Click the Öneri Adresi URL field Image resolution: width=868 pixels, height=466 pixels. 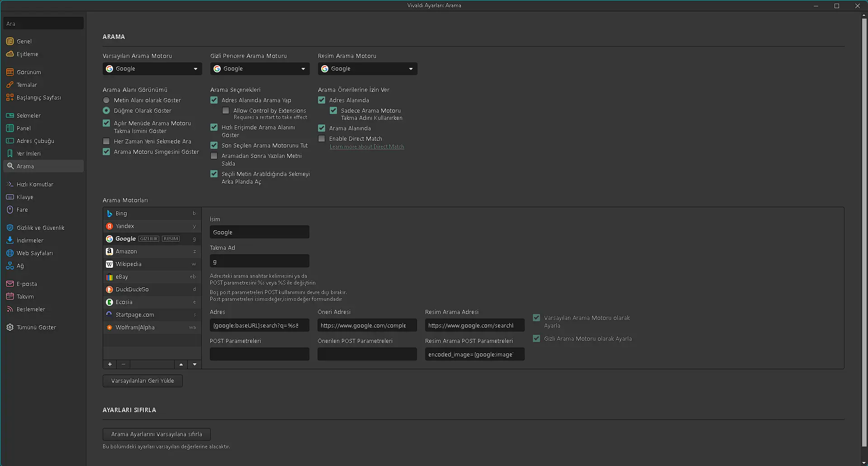tap(367, 325)
